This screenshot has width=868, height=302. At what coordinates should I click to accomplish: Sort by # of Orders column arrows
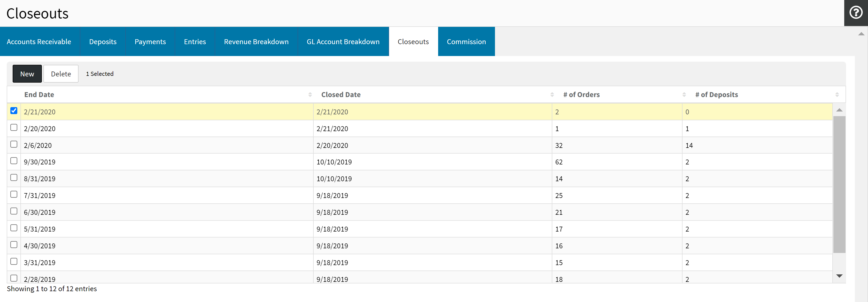point(684,95)
